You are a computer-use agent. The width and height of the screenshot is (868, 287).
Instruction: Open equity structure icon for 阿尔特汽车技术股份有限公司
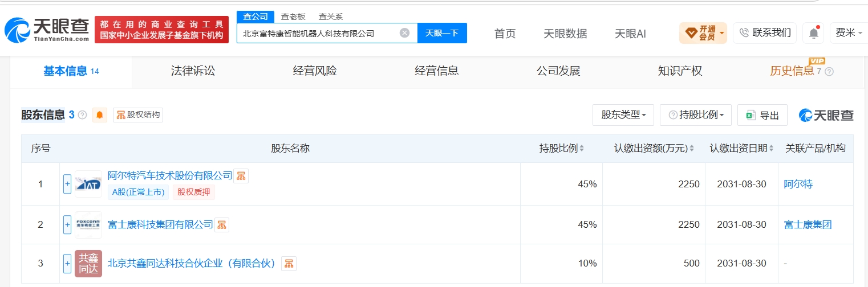[241, 176]
